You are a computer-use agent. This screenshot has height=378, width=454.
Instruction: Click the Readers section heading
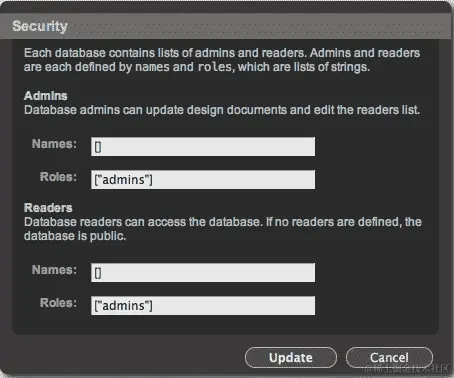tap(48, 208)
